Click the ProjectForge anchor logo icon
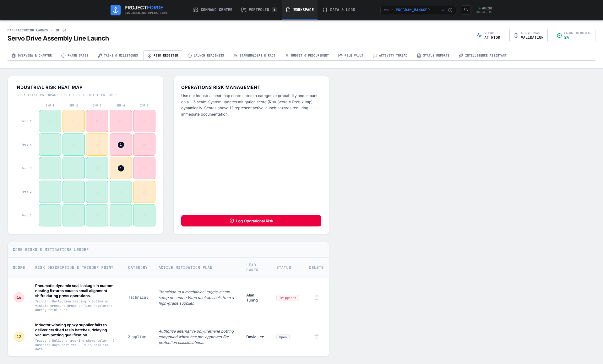603x364 pixels. (116, 10)
